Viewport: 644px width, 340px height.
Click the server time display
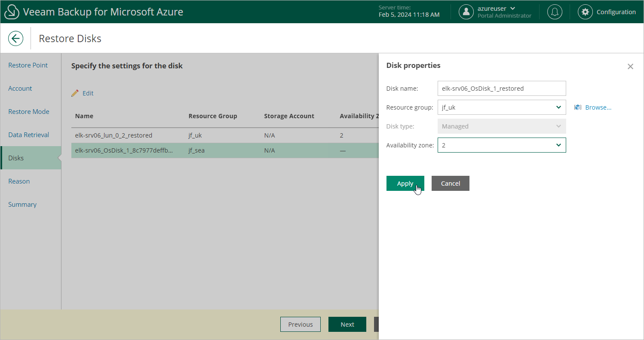(x=409, y=12)
